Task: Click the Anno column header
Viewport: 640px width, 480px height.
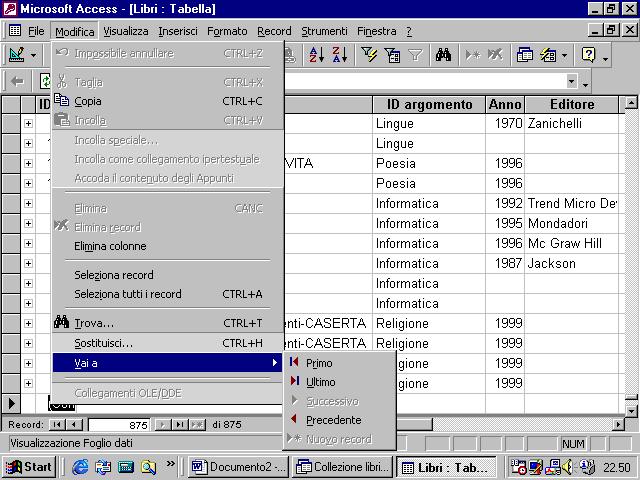Action: (x=505, y=104)
